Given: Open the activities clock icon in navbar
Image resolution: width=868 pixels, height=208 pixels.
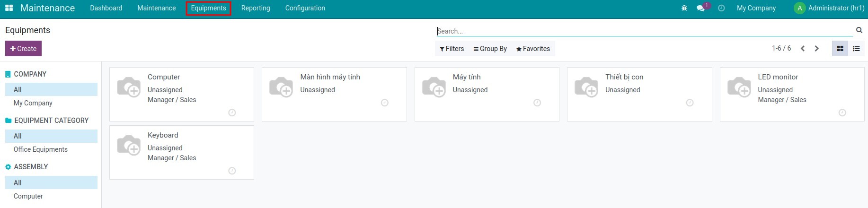Looking at the screenshot, I should (x=721, y=8).
